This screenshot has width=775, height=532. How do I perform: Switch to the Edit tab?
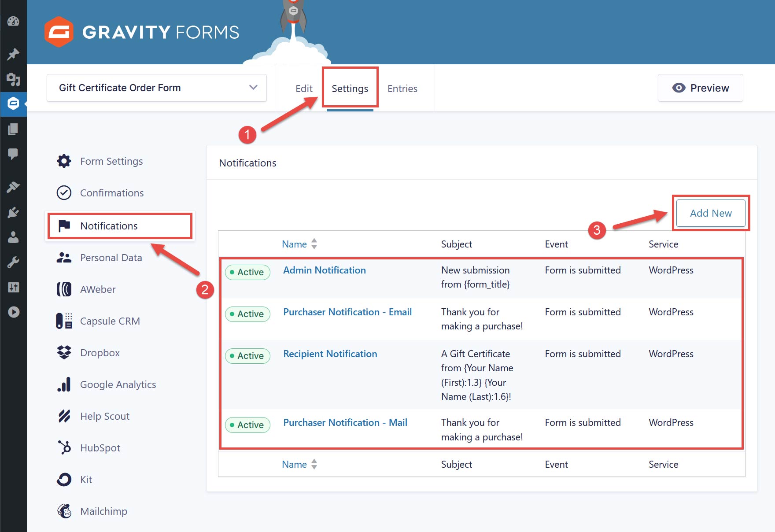click(304, 89)
